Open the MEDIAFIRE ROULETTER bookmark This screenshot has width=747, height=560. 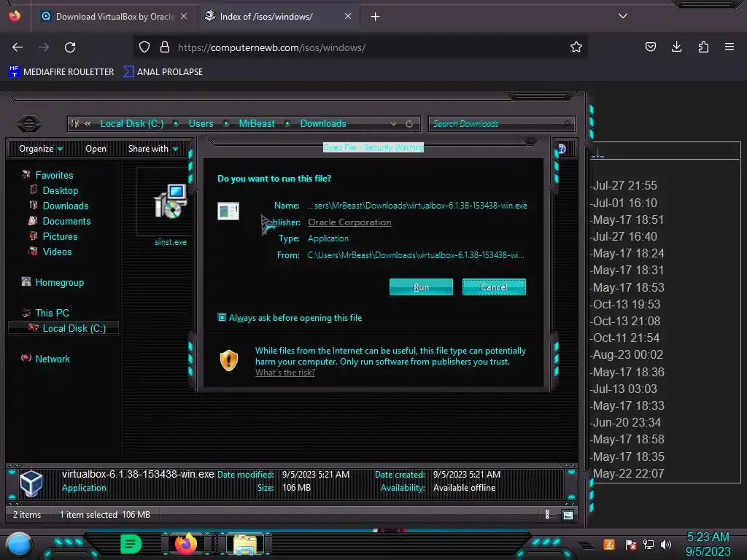61,72
